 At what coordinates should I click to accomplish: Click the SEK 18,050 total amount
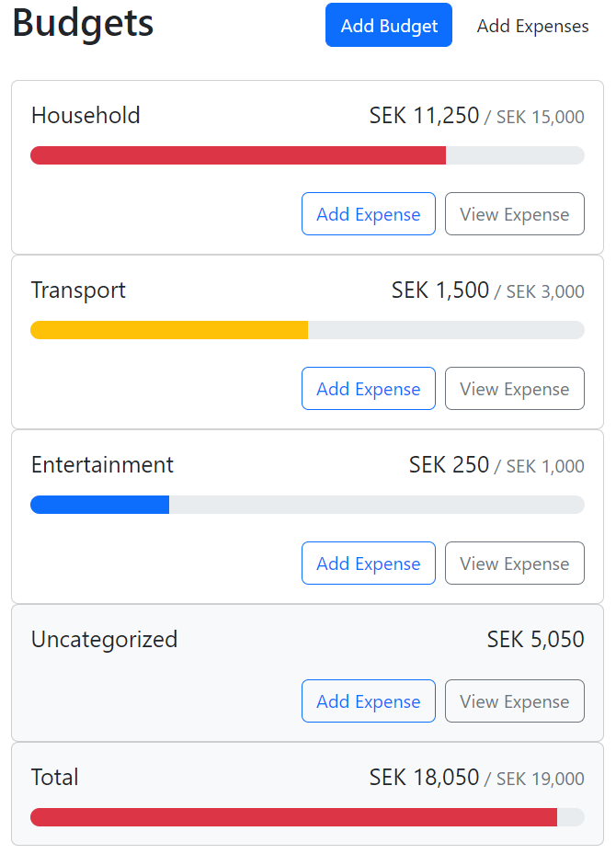(x=422, y=777)
